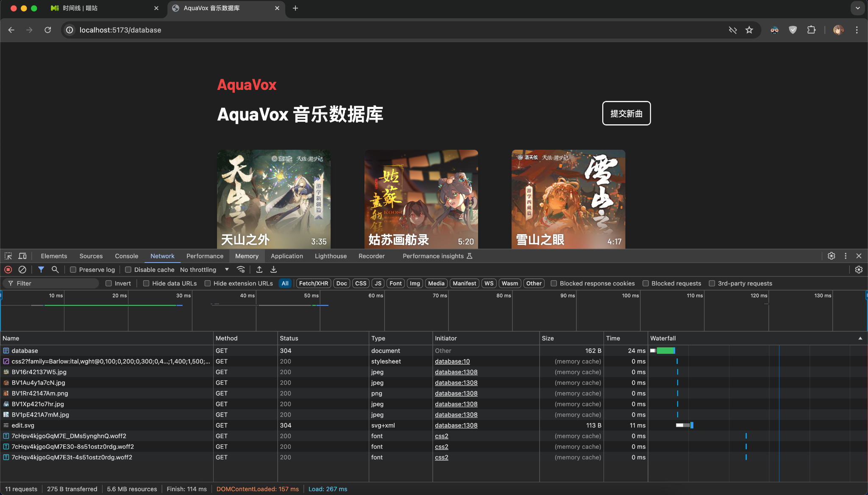Check the Disable cache option
This screenshot has height=495, width=868.
pyautogui.click(x=128, y=269)
